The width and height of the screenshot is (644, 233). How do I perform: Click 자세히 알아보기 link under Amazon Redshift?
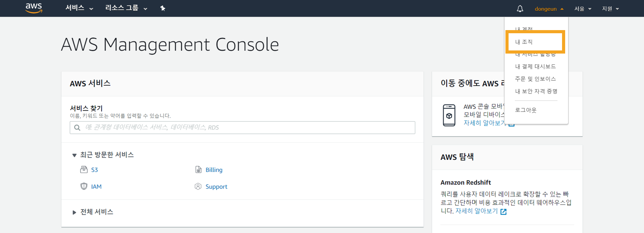click(x=477, y=211)
